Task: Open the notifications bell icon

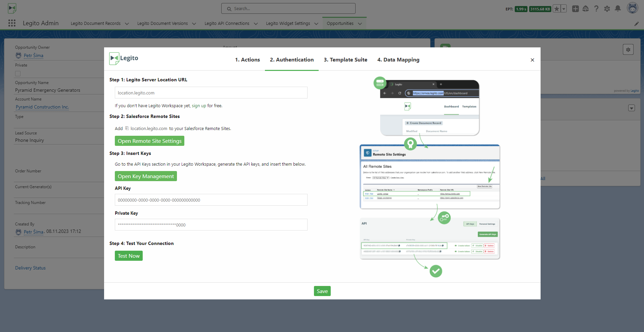Action: (x=618, y=9)
